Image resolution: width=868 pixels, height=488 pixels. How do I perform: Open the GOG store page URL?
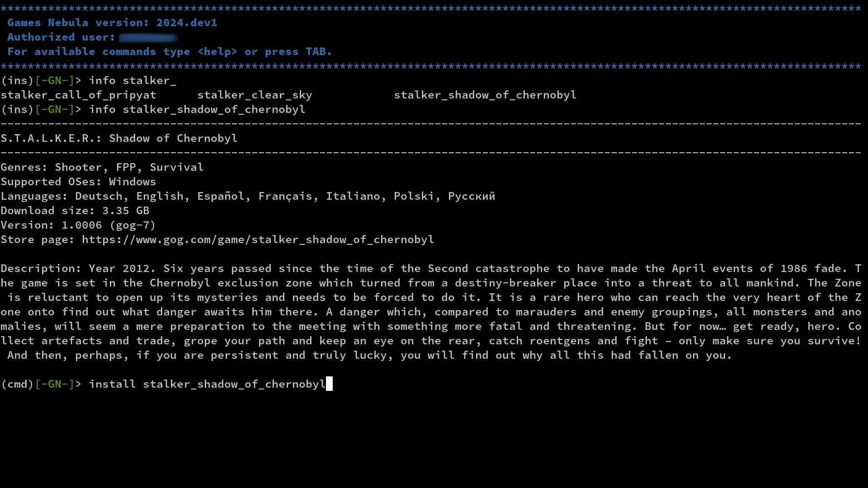click(258, 239)
